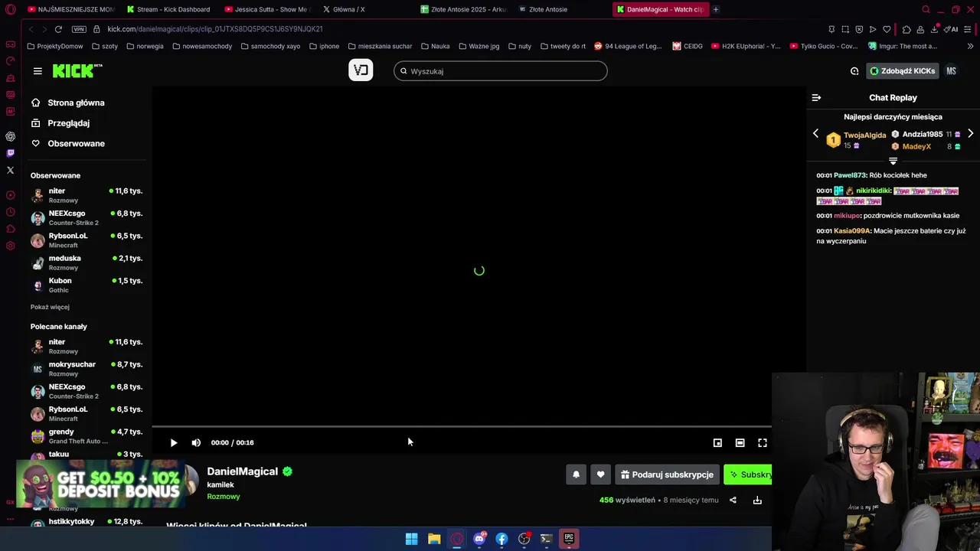Open grendy recommended channel
The width and height of the screenshot is (980, 551).
(86, 436)
